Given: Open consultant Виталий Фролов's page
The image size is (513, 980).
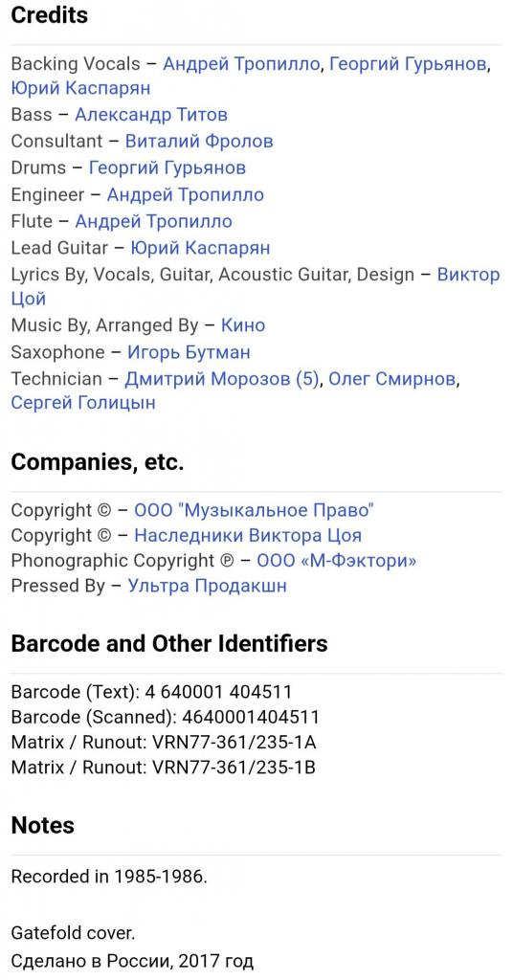Looking at the screenshot, I should pyautogui.click(x=199, y=142).
